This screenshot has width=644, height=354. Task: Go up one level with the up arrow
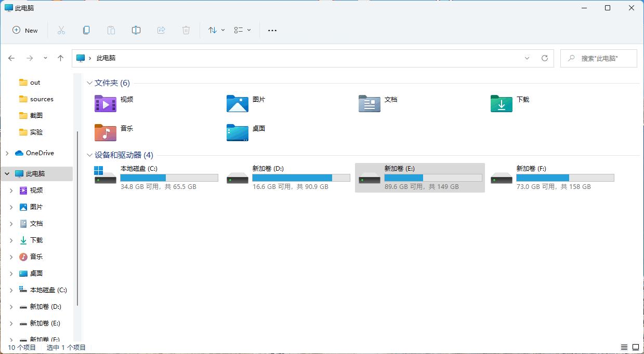coord(60,58)
